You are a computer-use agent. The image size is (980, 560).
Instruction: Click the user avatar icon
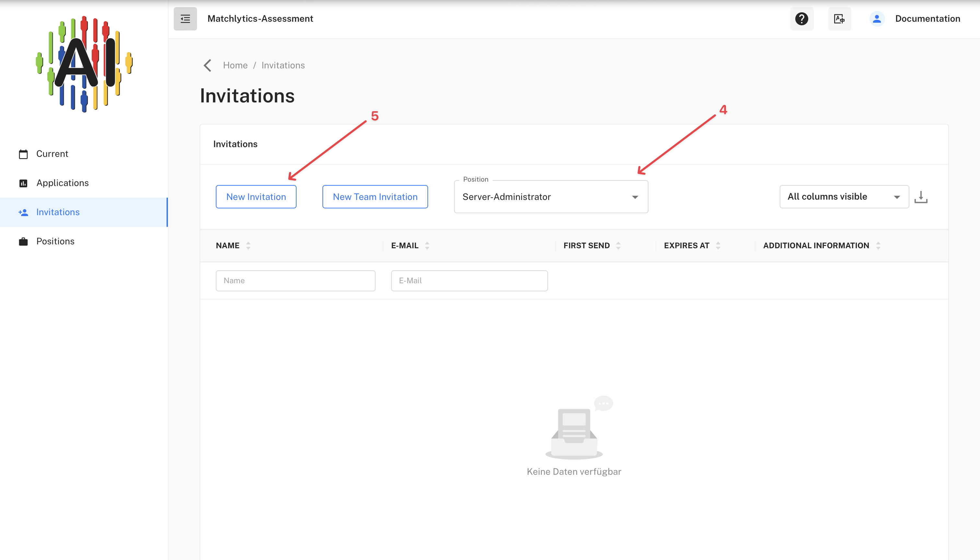pos(877,18)
